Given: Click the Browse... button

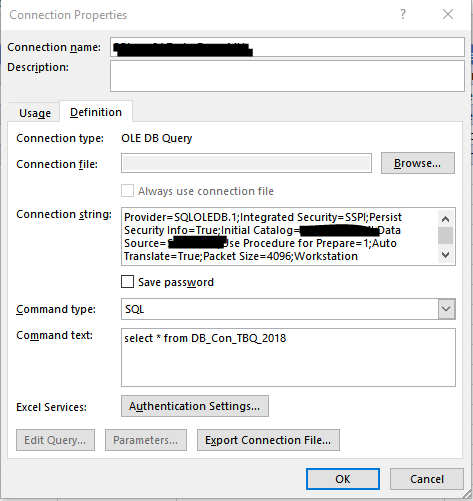Looking at the screenshot, I should click(418, 163).
